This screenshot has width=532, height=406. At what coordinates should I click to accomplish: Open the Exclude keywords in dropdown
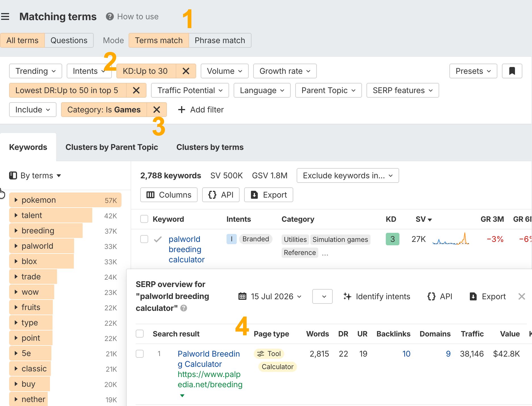pos(348,175)
